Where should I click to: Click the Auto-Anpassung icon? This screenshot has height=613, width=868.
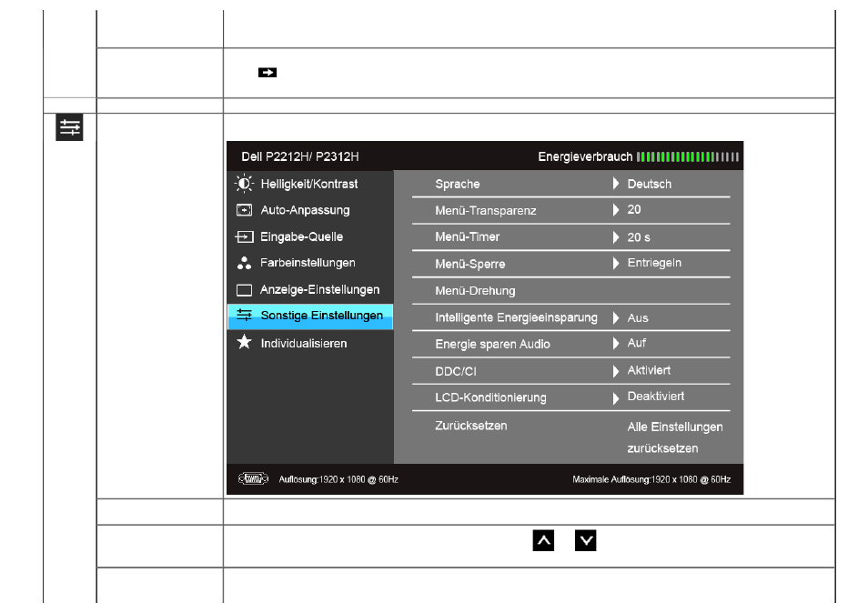(244, 210)
